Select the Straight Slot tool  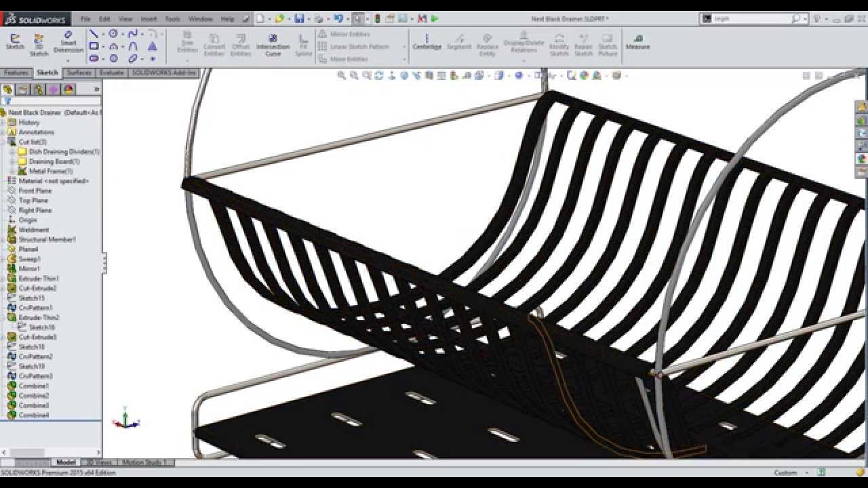click(x=94, y=58)
